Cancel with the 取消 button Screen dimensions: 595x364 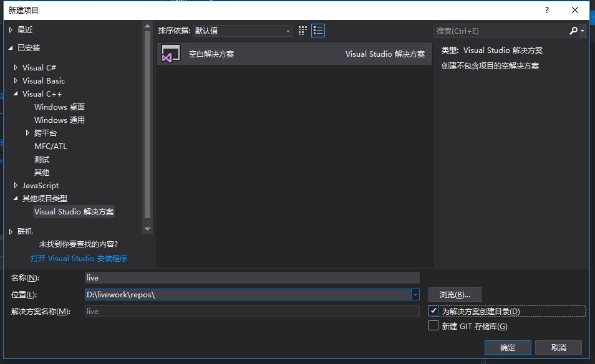point(559,347)
